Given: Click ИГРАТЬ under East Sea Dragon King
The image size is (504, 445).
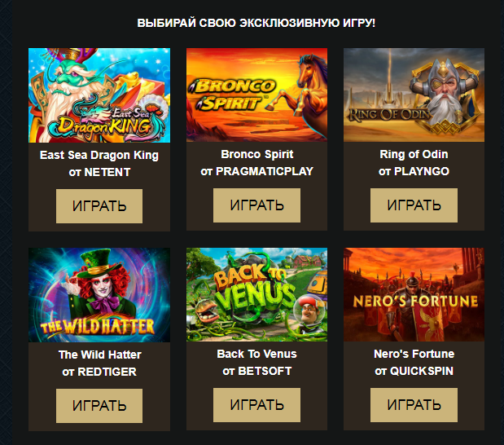Looking at the screenshot, I should coord(99,206).
